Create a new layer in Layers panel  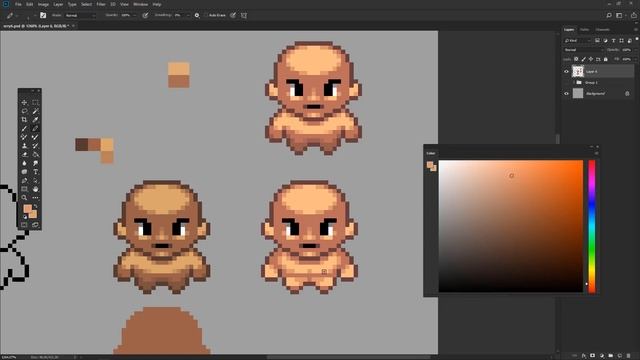620,356
